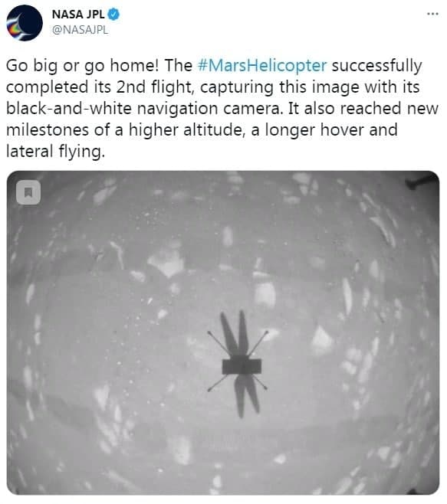The height and width of the screenshot is (504, 447).
Task: Click the "higher altitude" phrase
Action: [186, 130]
